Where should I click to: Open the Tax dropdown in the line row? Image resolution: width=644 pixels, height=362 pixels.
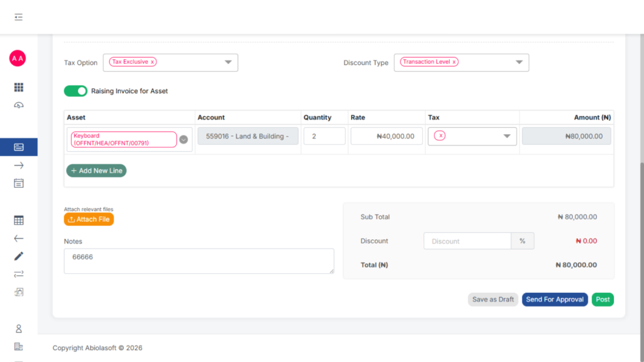point(507,137)
